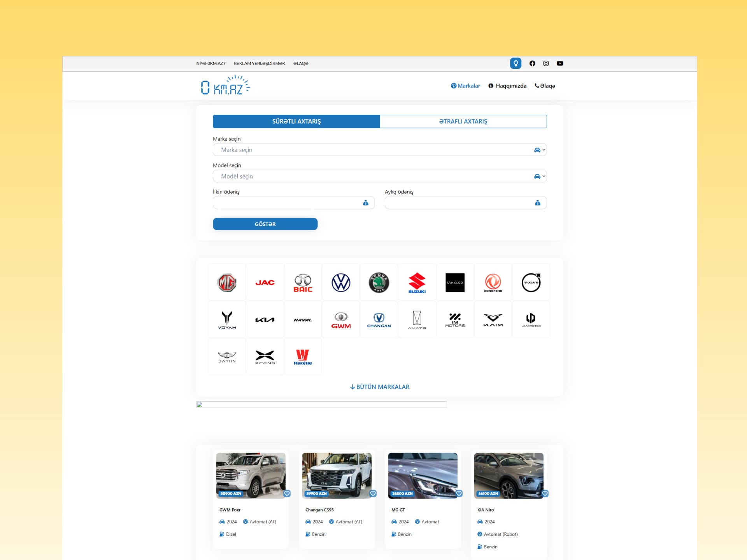Expand the Marka seçin dropdown
Screen dimensions: 747x560
[x=380, y=150]
